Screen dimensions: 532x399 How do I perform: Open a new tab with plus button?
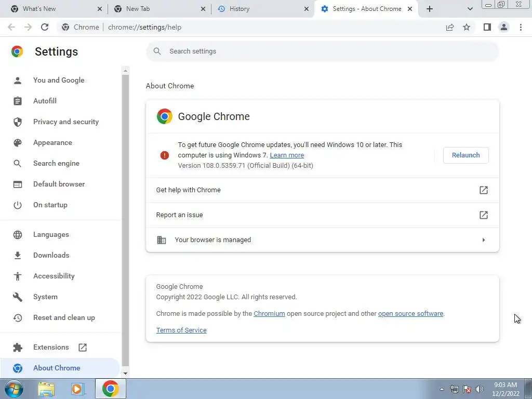click(430, 9)
